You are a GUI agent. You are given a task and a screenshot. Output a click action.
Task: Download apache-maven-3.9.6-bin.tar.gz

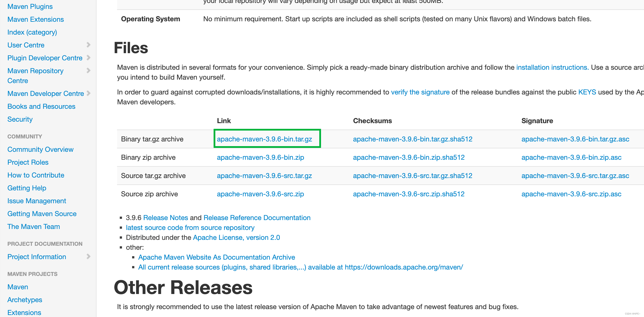264,139
